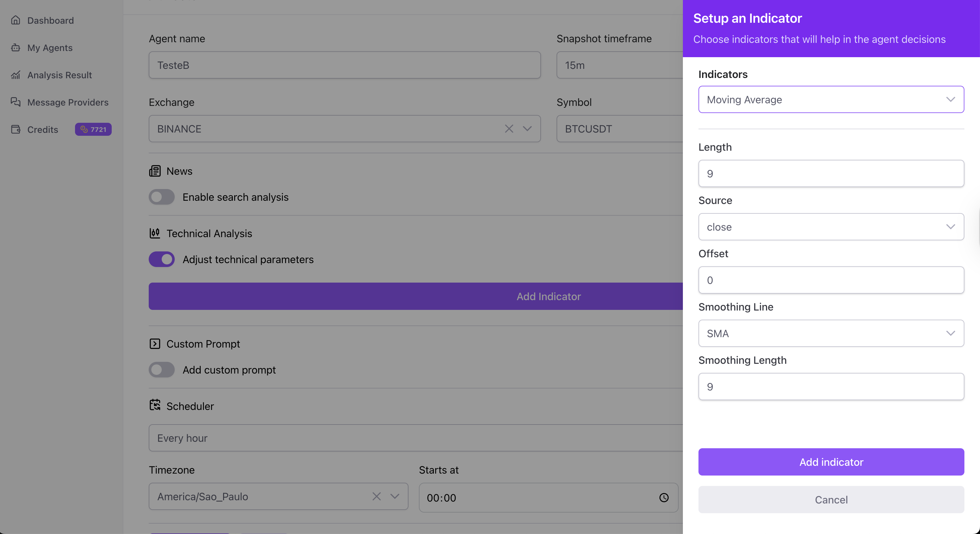Click the Length input field

(831, 173)
